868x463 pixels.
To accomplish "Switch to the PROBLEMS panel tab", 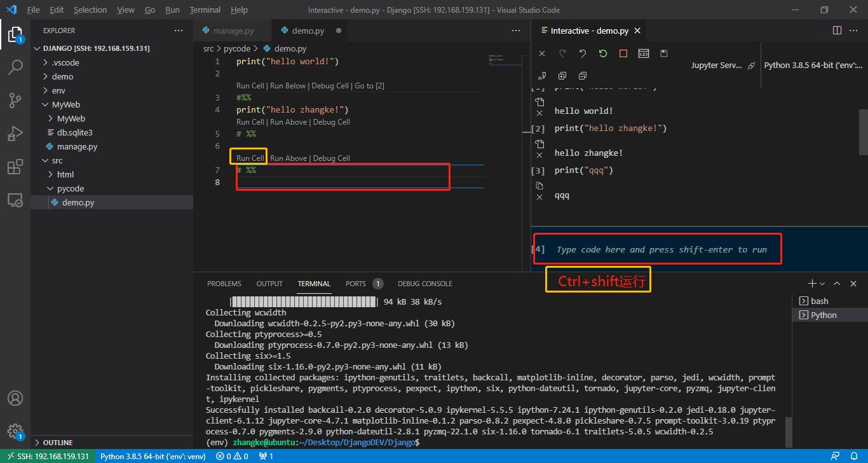I will click(224, 284).
